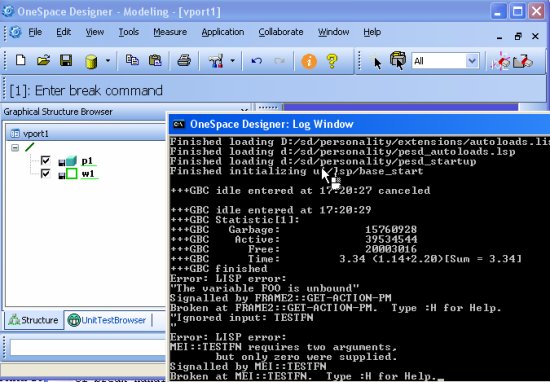550x382 pixels.
Task: Open the Measure menu
Action: click(x=170, y=32)
